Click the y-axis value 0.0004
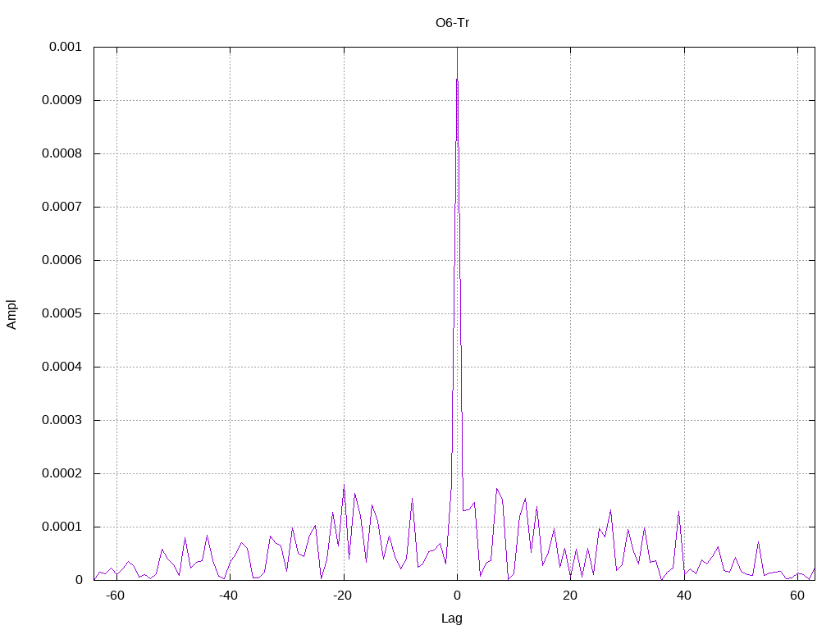 tap(62, 367)
